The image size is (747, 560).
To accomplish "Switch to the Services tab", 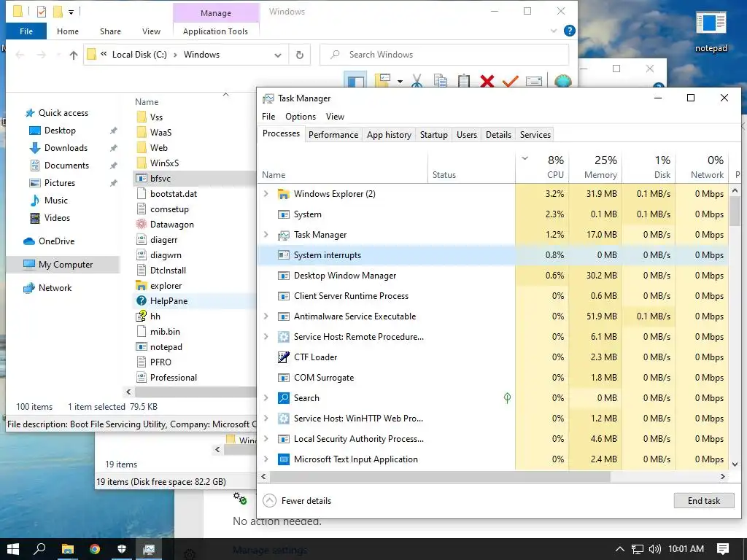I will pyautogui.click(x=535, y=135).
